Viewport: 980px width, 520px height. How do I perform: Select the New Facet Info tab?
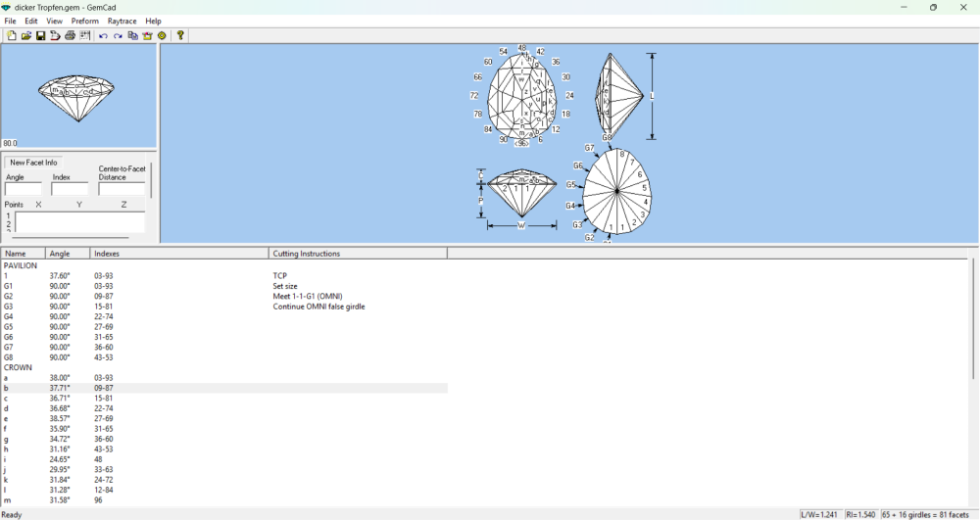click(x=33, y=163)
